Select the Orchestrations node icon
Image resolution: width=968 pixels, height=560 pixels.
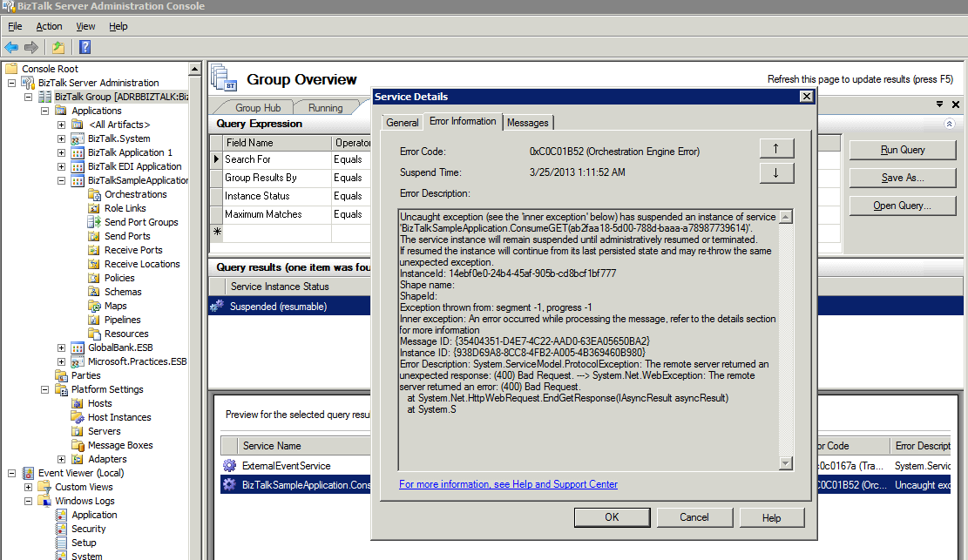pos(94,194)
